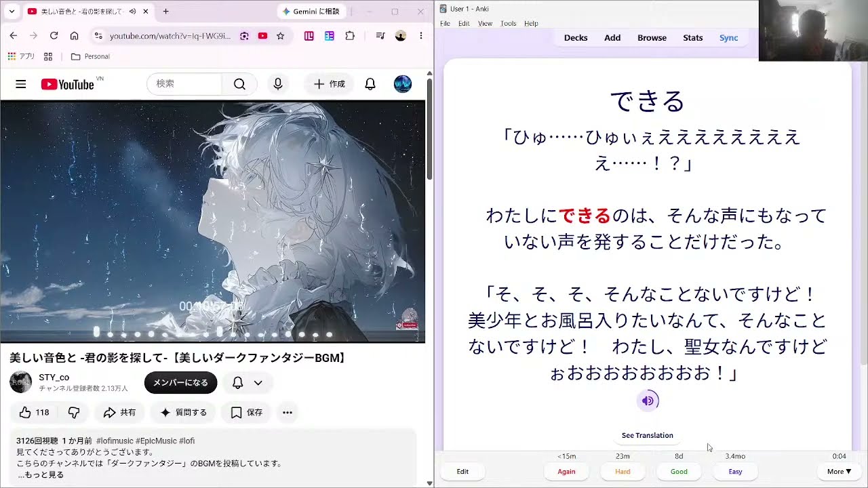This screenshot has width=868, height=488.
Task: Open Google Lens search in address bar
Action: tap(244, 36)
